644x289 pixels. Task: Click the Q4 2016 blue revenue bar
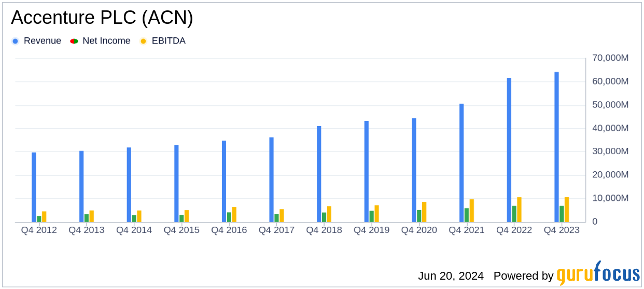pos(224,182)
